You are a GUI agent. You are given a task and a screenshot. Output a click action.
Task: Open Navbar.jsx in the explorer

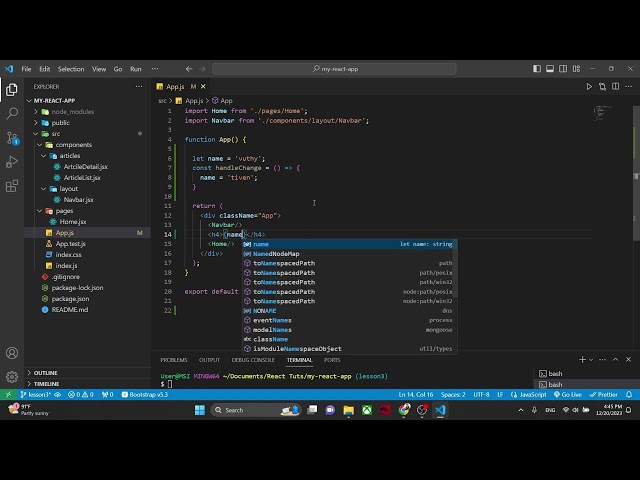(78, 200)
